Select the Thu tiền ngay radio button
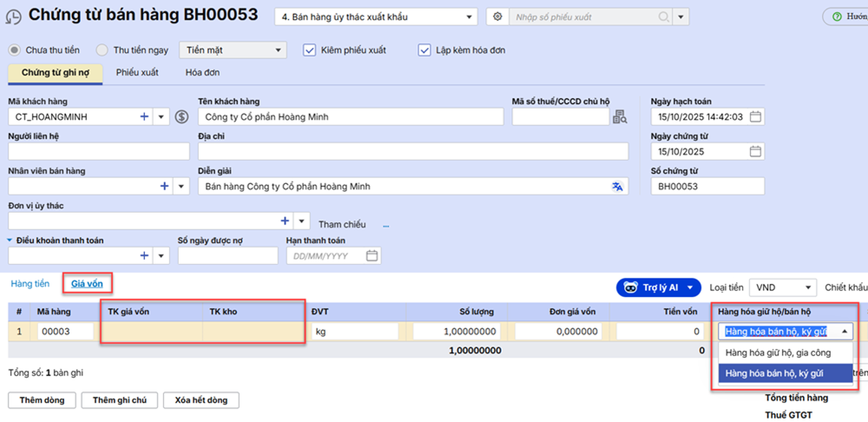 (102, 50)
